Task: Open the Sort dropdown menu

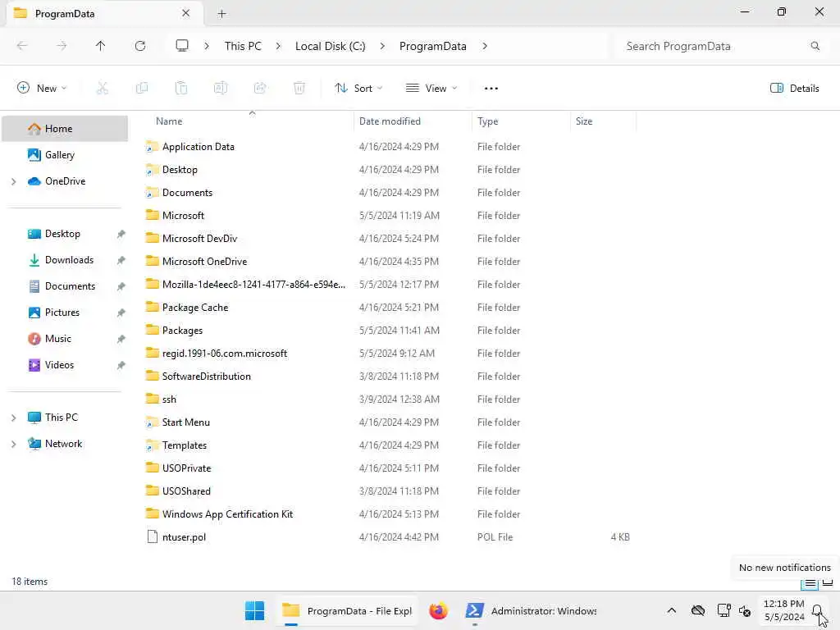Action: [x=358, y=89]
